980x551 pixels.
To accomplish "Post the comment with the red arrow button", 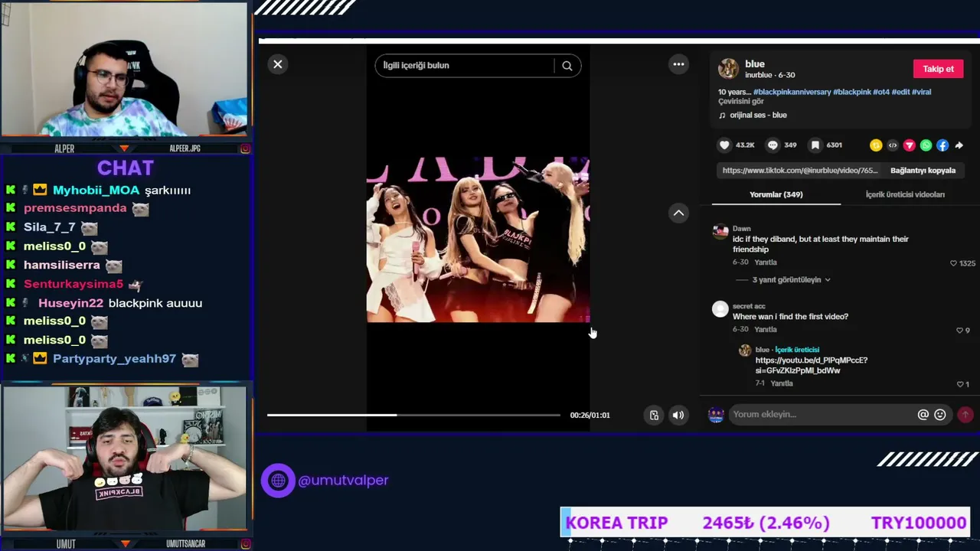I will (x=965, y=415).
